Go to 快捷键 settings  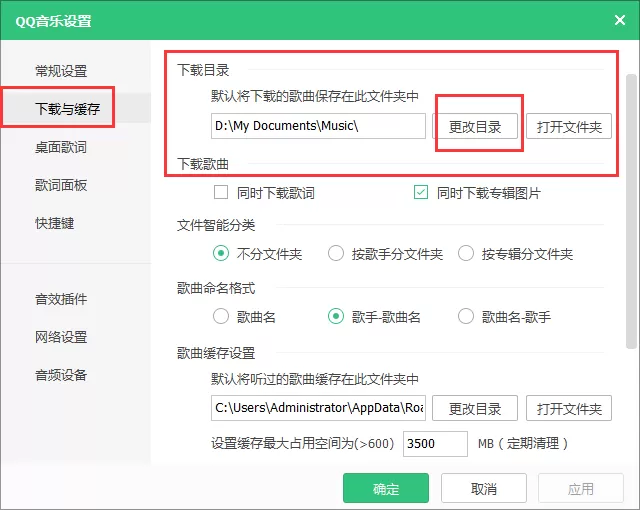(55, 223)
